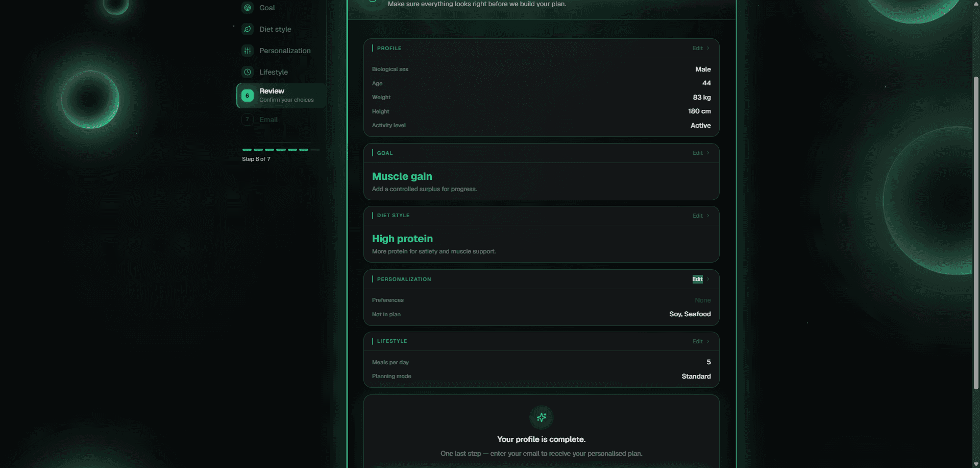The width and height of the screenshot is (980, 468).
Task: Click the 'High protein' diet heading
Action: [x=402, y=239]
